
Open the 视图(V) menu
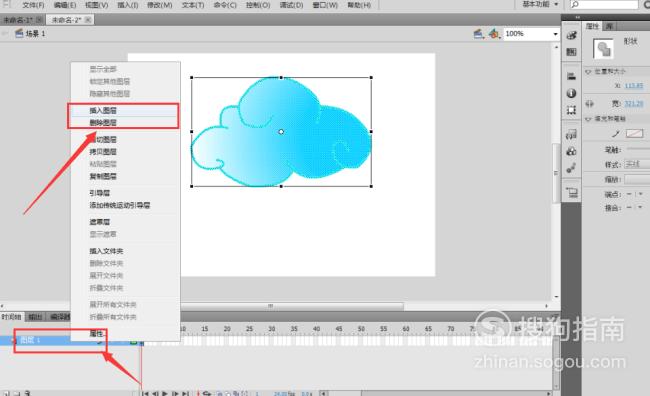click(x=97, y=5)
